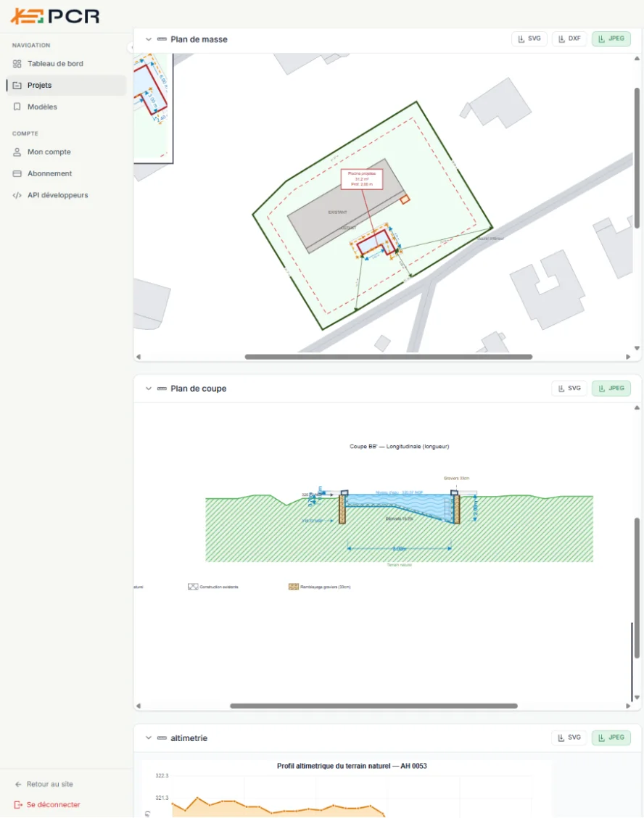Image resolution: width=644 pixels, height=818 pixels.
Task: Click ruler icon beside Plan de masse
Action: pyautogui.click(x=162, y=39)
